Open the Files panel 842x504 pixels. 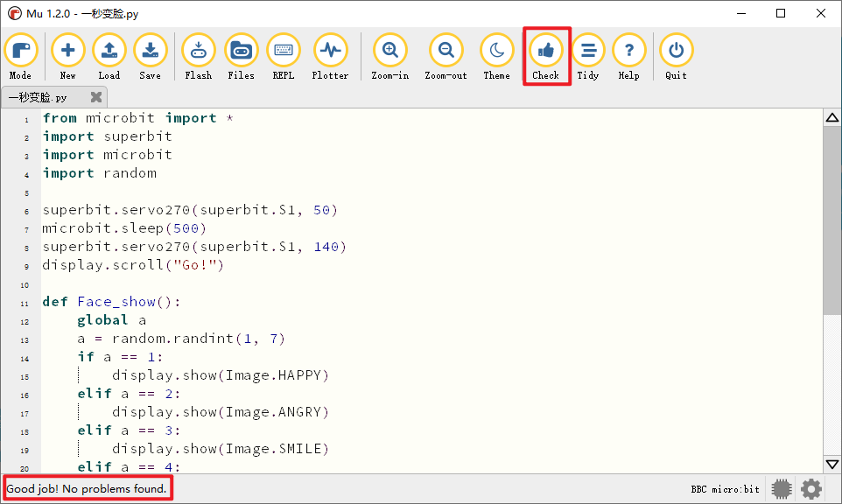(x=241, y=57)
